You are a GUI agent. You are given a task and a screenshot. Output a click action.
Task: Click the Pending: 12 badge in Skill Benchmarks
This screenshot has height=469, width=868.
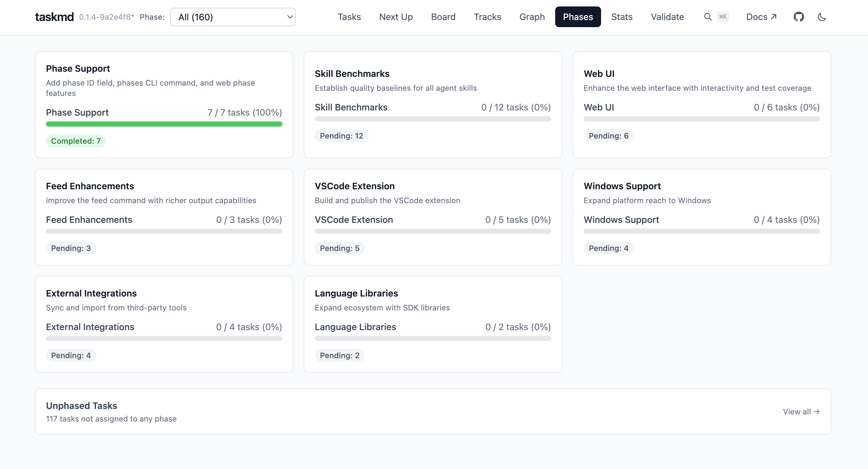pyautogui.click(x=341, y=136)
